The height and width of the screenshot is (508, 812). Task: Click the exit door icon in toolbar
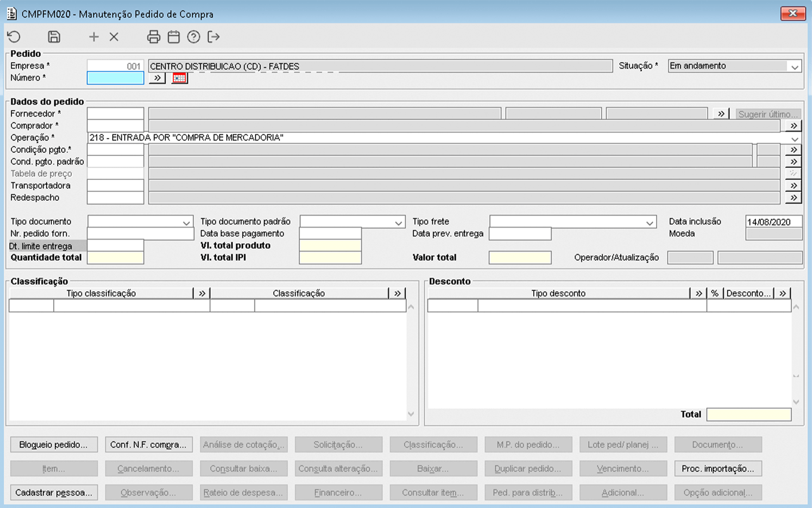214,37
